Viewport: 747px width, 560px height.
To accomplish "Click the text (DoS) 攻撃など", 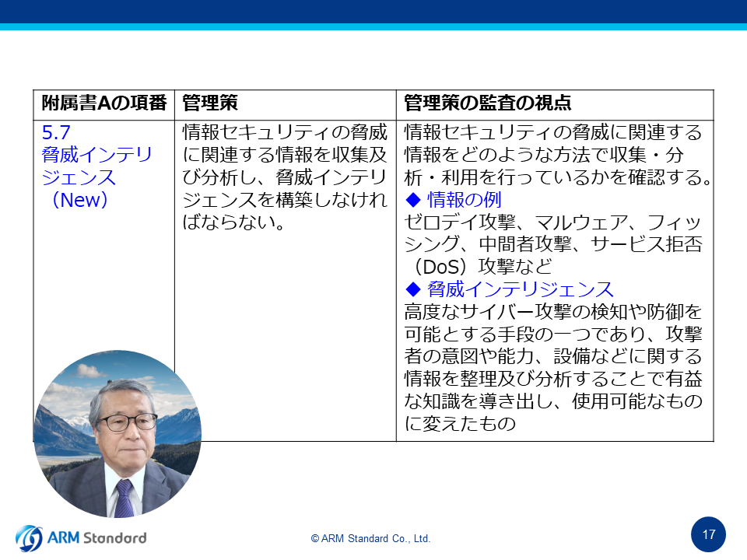I will tap(482, 267).
